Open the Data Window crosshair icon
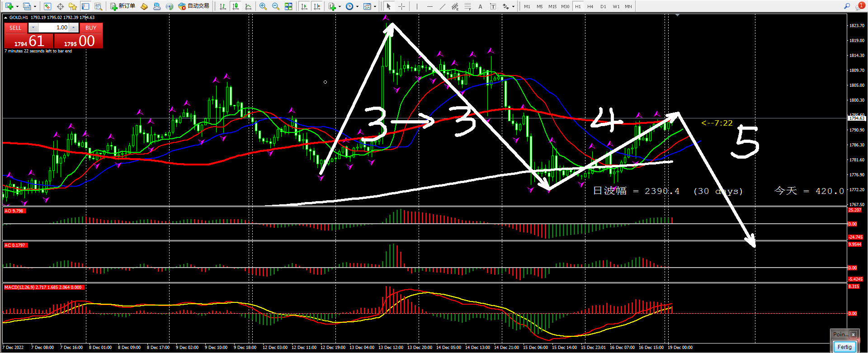This screenshot has width=868, height=353. [60, 6]
